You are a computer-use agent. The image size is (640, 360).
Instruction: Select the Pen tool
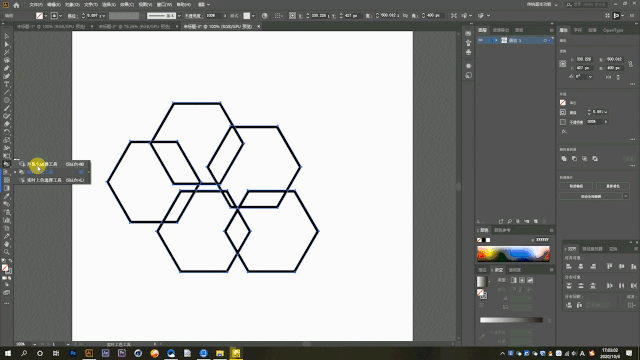pos(7,68)
